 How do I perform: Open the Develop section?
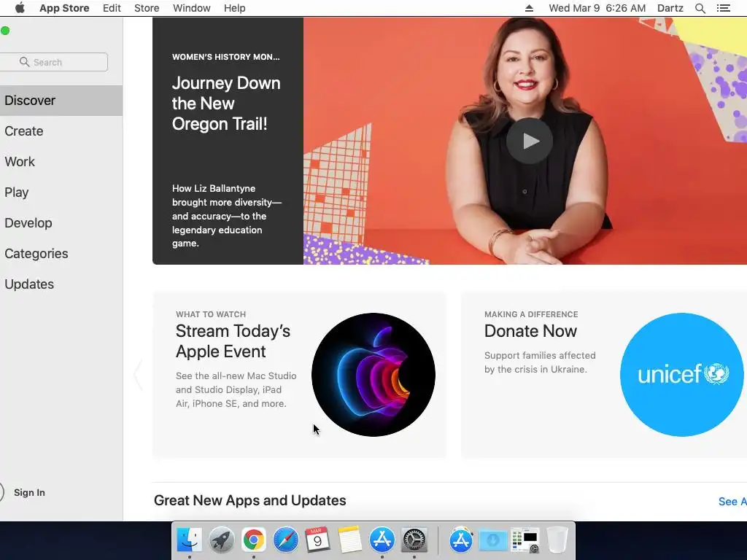[x=61, y=223]
